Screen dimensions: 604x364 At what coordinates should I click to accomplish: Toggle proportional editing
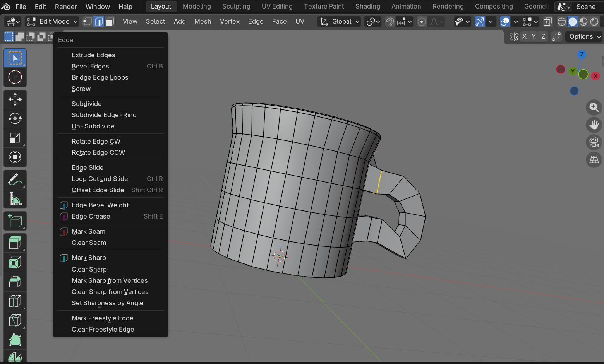[x=422, y=22]
